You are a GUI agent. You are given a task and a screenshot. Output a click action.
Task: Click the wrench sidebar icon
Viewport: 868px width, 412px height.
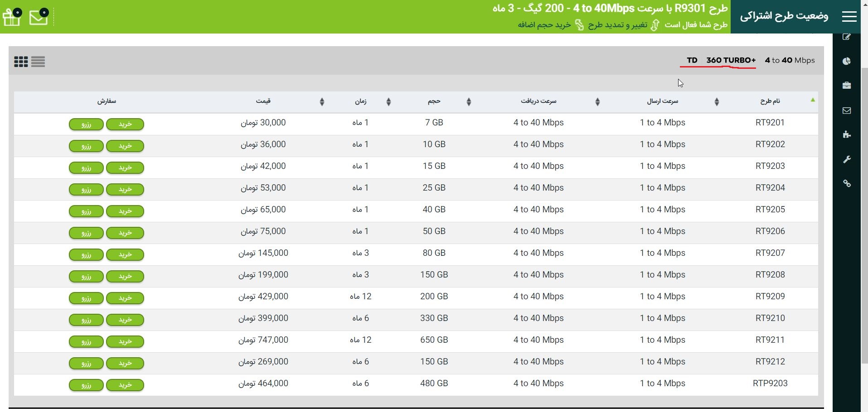click(847, 159)
